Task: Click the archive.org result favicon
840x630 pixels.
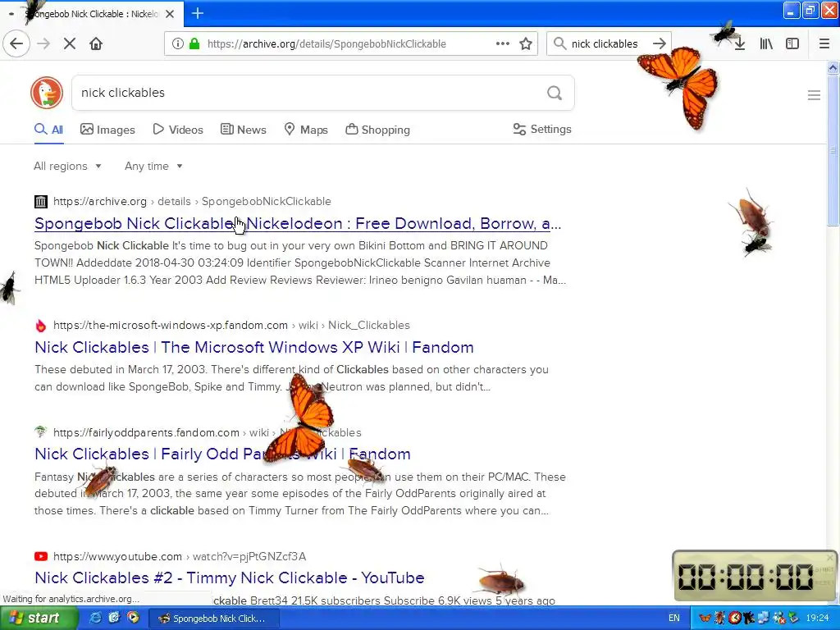Action: coord(41,202)
